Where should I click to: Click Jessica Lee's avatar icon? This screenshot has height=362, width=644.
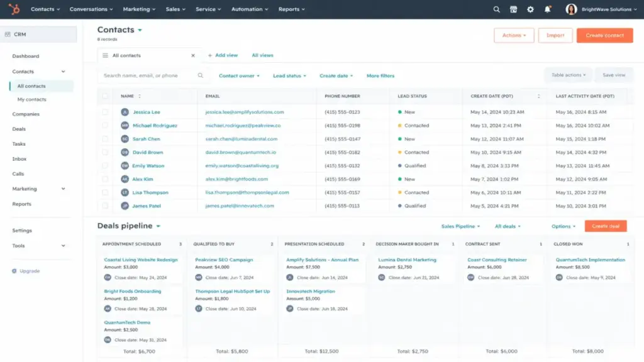(x=125, y=112)
